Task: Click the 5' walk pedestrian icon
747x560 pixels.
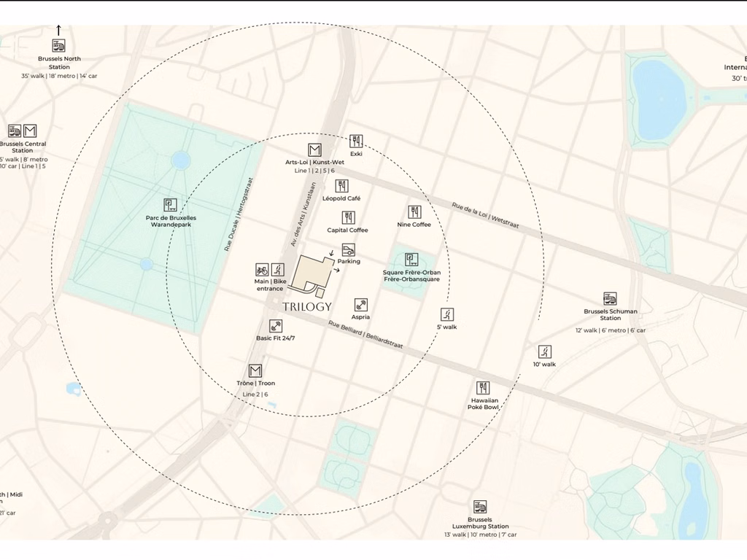Action: 447,314
